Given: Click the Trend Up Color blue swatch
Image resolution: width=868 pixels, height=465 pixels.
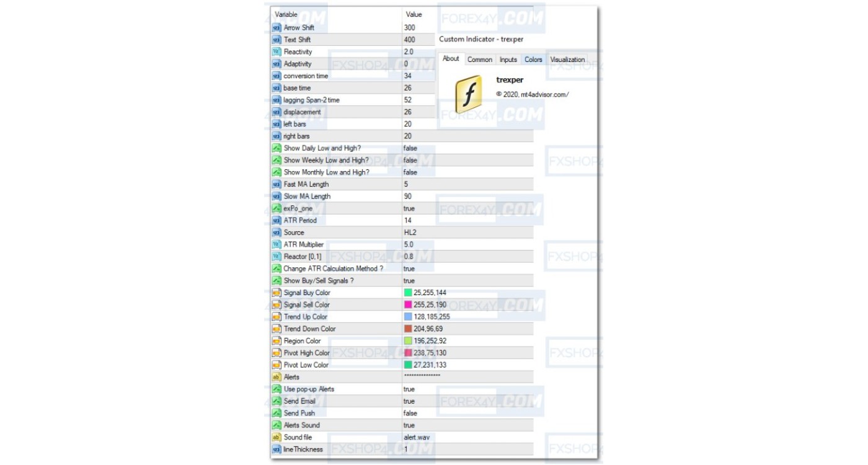Looking at the screenshot, I should click(x=408, y=317).
